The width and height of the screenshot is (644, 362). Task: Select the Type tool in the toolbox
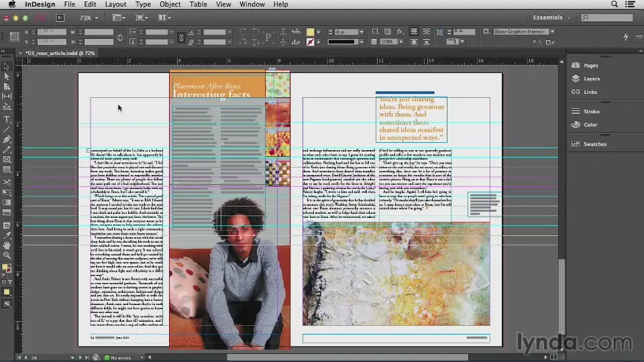[x=7, y=119]
